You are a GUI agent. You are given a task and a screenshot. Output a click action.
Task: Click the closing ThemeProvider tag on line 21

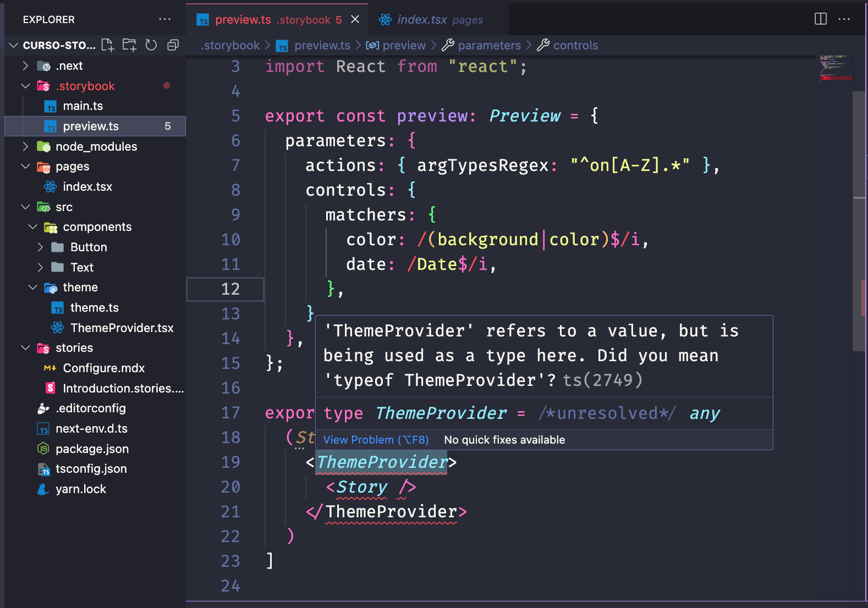391,512
